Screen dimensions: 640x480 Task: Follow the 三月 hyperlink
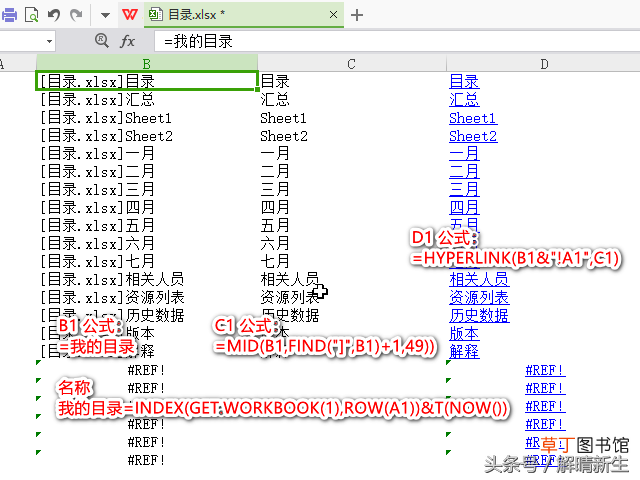pyautogui.click(x=464, y=189)
